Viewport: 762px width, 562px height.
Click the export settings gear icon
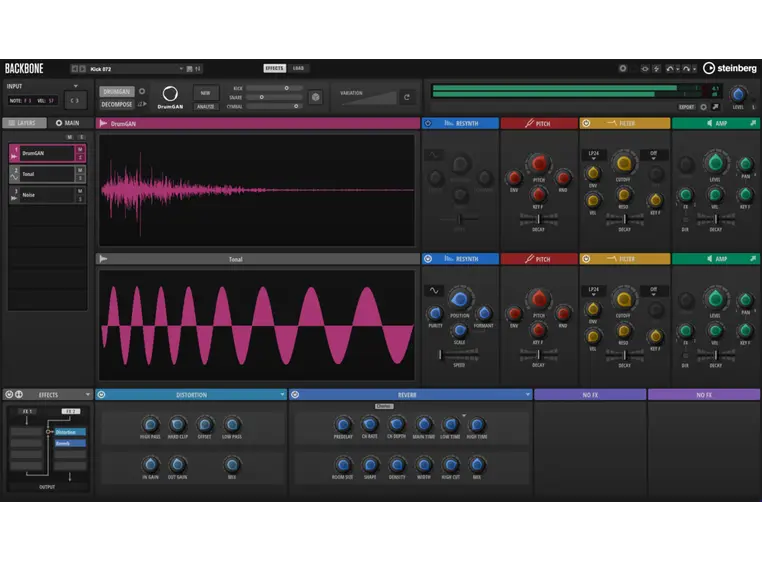pyautogui.click(x=703, y=107)
